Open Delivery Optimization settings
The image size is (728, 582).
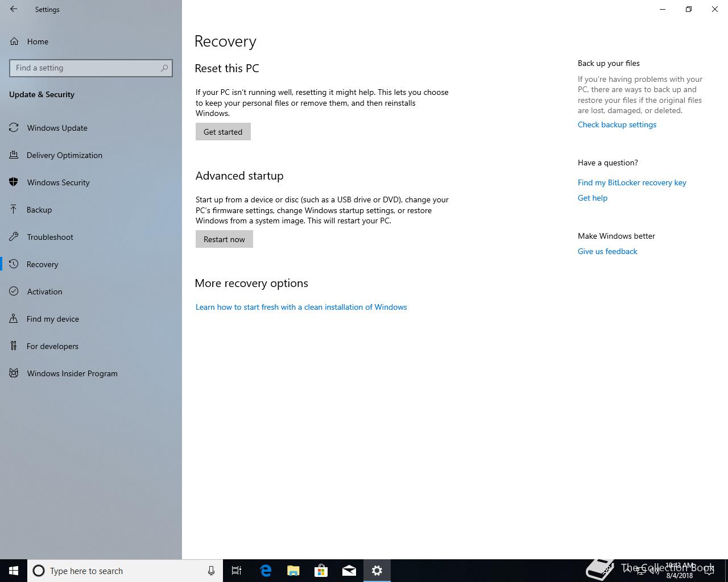[x=63, y=155]
